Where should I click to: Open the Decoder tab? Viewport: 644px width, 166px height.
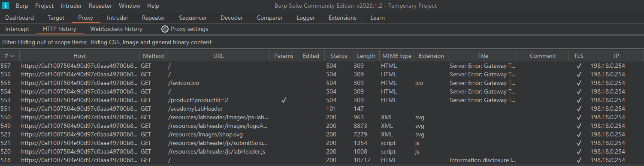(x=232, y=18)
